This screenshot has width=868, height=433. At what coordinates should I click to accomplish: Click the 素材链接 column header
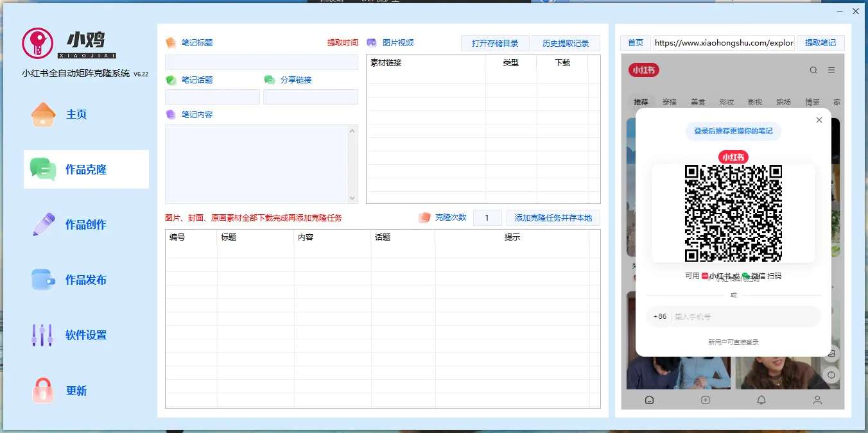tap(426, 63)
